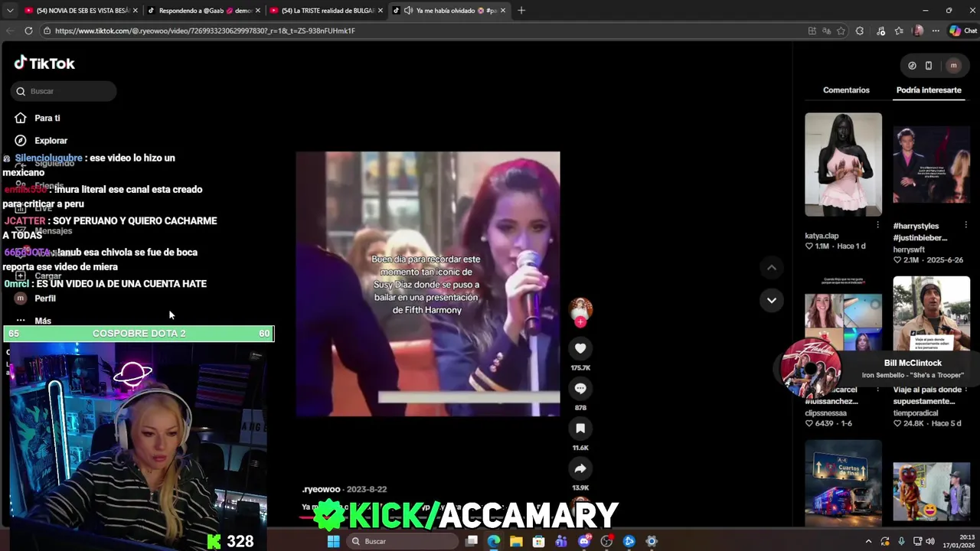Open comments via the speech bubble icon
The image size is (980, 551).
(x=580, y=389)
